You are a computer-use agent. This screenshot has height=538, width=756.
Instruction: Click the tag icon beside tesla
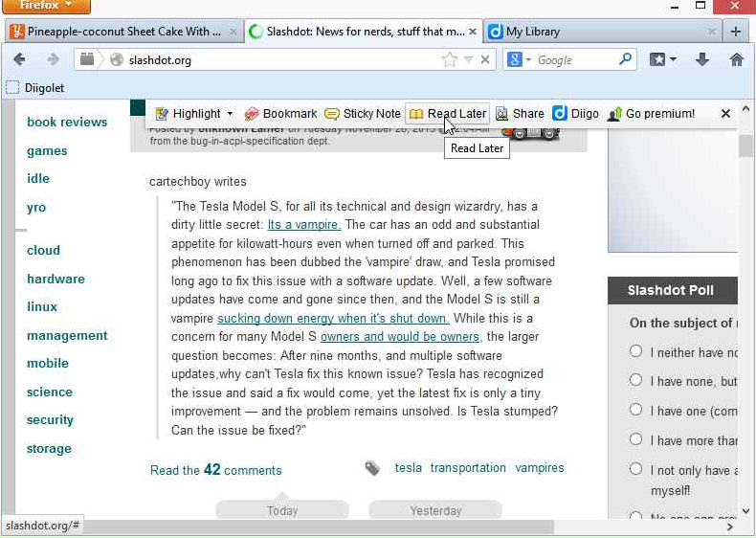point(372,468)
